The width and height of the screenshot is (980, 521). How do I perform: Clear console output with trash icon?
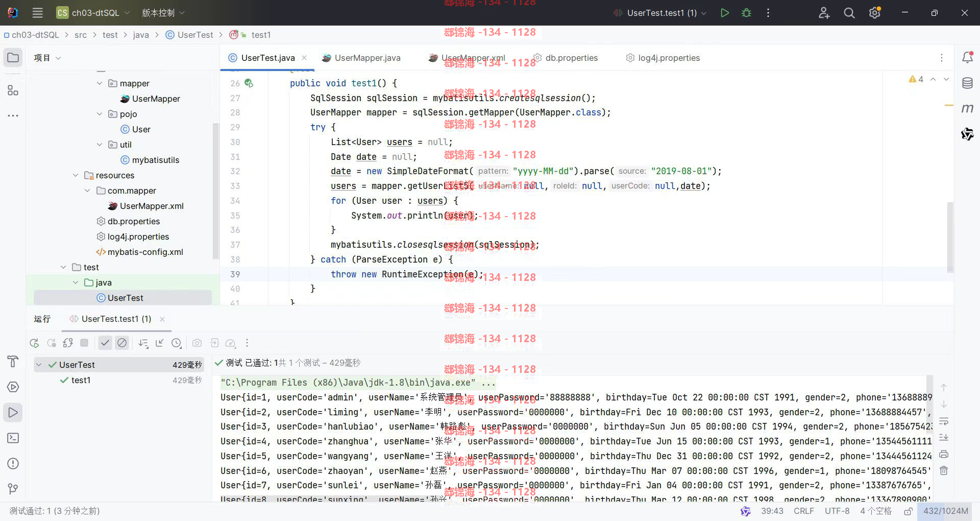pyautogui.click(x=944, y=471)
